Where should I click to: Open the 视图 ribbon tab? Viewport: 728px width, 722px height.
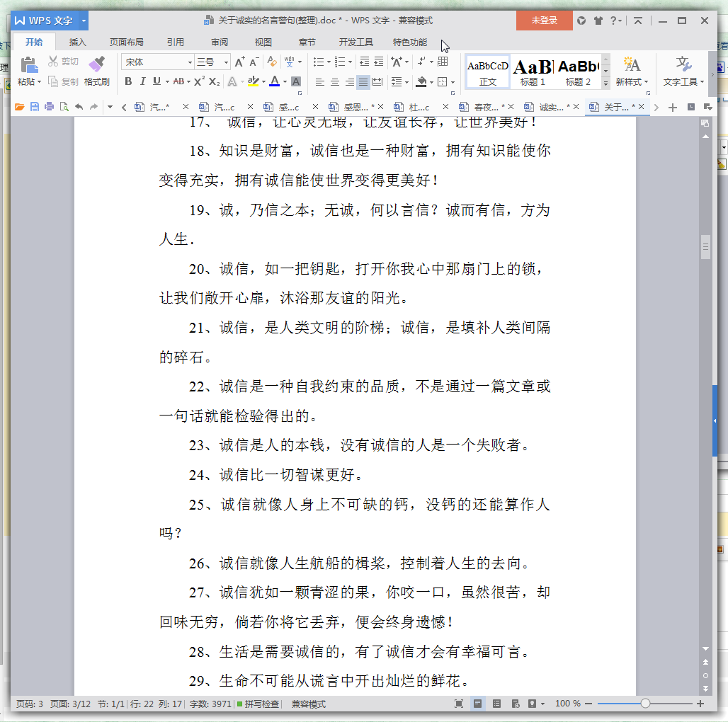click(x=263, y=42)
